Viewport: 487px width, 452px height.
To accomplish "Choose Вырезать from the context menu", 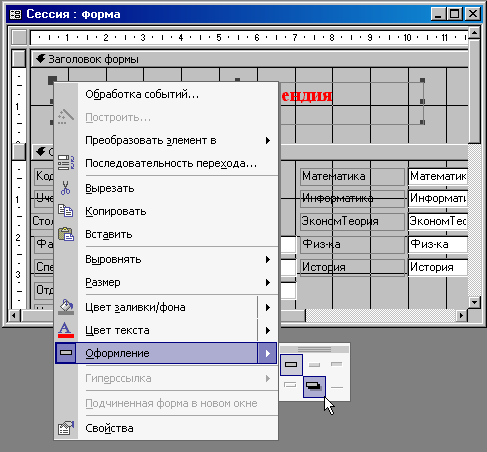I will (x=166, y=188).
